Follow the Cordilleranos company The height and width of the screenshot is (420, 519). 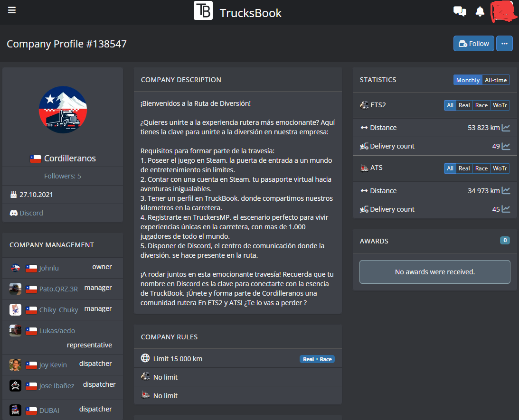474,44
